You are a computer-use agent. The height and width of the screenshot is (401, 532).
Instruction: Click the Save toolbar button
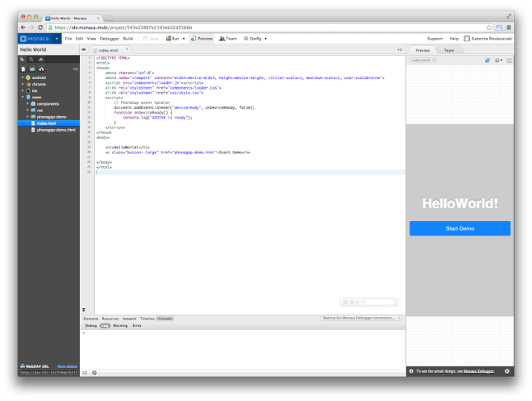pyautogui.click(x=151, y=39)
